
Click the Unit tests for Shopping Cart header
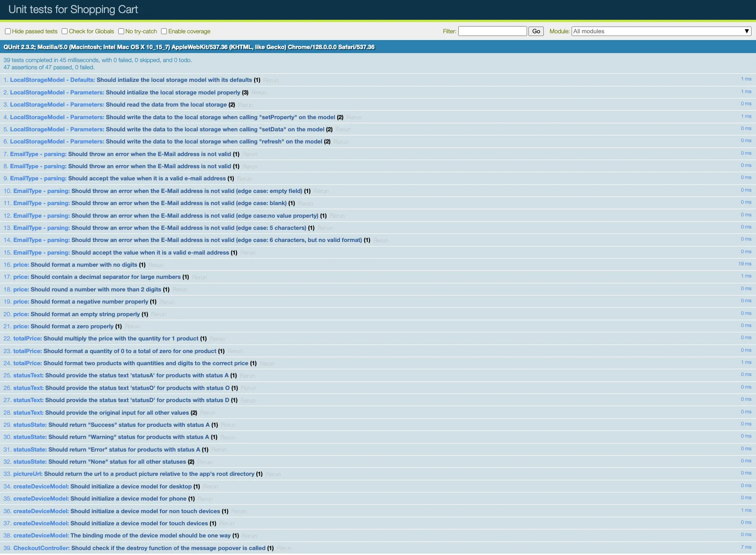(x=73, y=9)
